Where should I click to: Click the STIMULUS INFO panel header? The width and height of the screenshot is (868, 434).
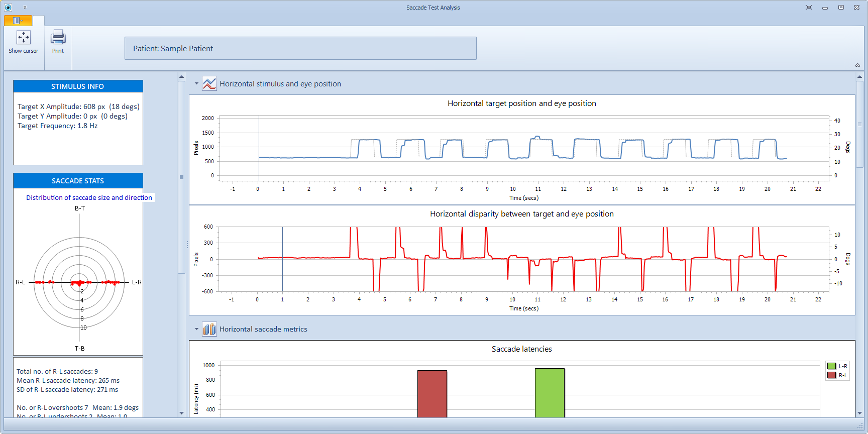pyautogui.click(x=78, y=86)
